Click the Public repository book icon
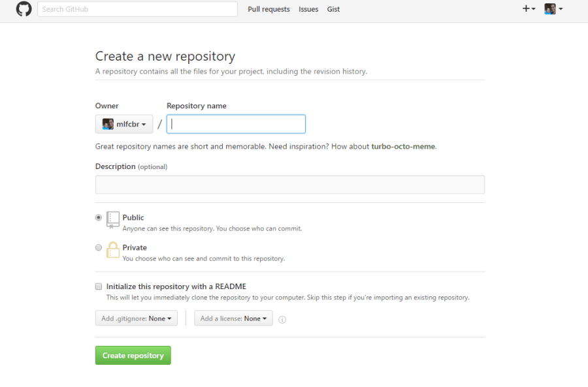This screenshot has height=387, width=588. pyautogui.click(x=113, y=219)
